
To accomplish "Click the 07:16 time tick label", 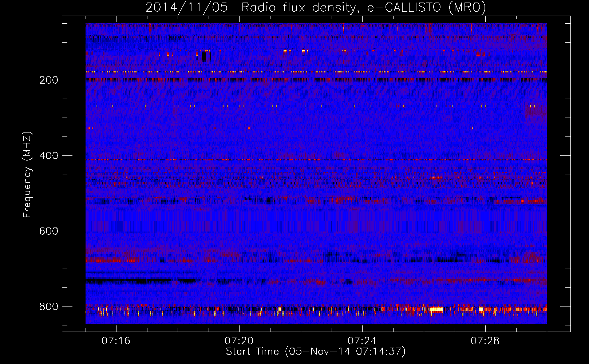I will coord(116,341).
